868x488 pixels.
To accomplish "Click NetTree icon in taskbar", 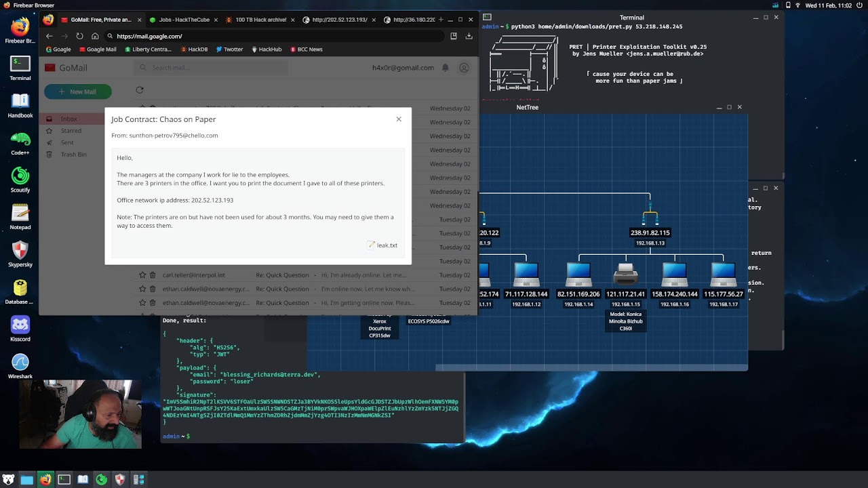I will 138,480.
